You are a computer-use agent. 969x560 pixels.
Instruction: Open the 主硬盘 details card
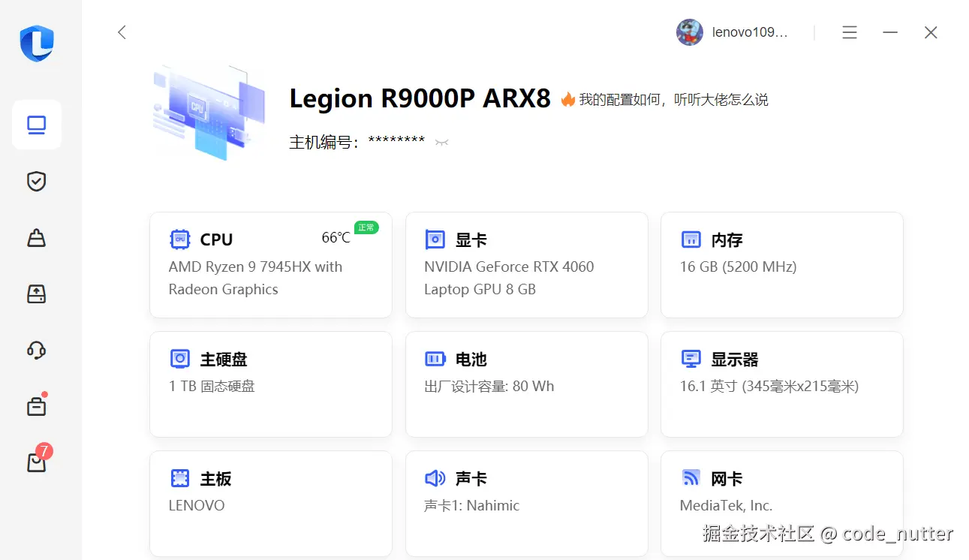pyautogui.click(x=271, y=384)
